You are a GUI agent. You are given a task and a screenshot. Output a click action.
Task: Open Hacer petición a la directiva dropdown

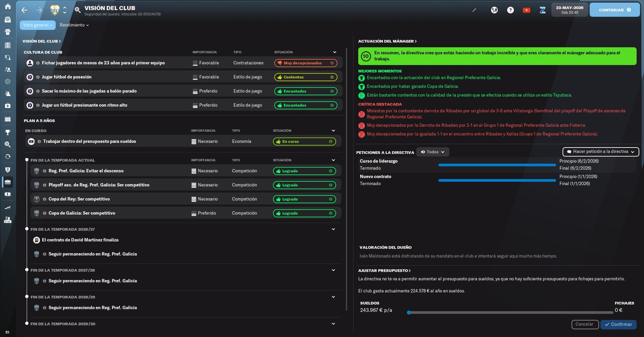pyautogui.click(x=601, y=151)
